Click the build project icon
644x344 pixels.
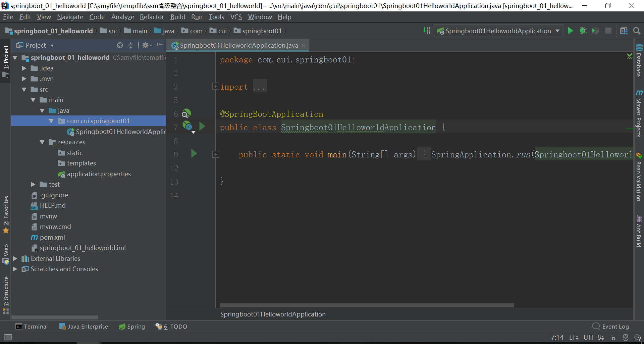(x=427, y=31)
